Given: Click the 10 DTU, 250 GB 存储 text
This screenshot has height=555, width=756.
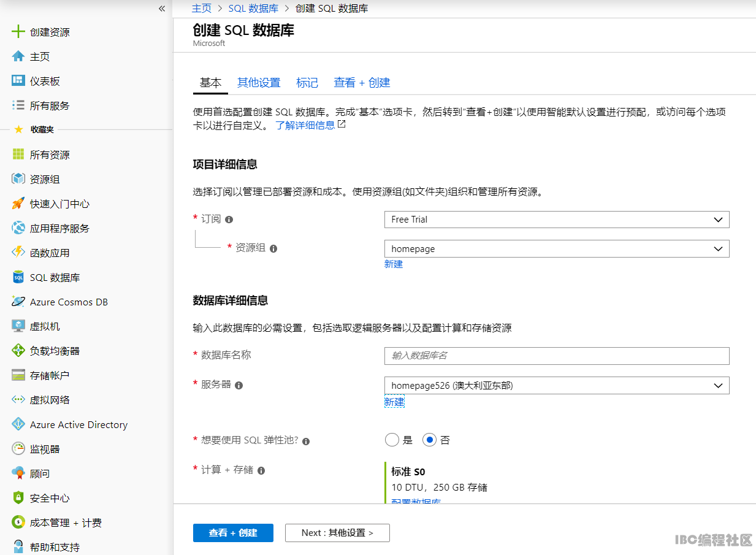Looking at the screenshot, I should click(x=439, y=488).
